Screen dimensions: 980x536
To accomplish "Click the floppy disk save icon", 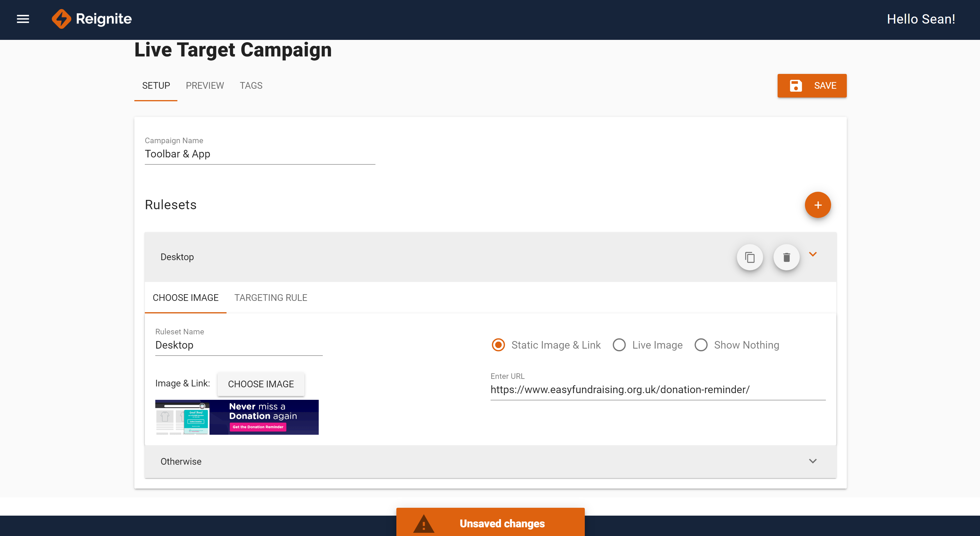I will [x=796, y=86].
